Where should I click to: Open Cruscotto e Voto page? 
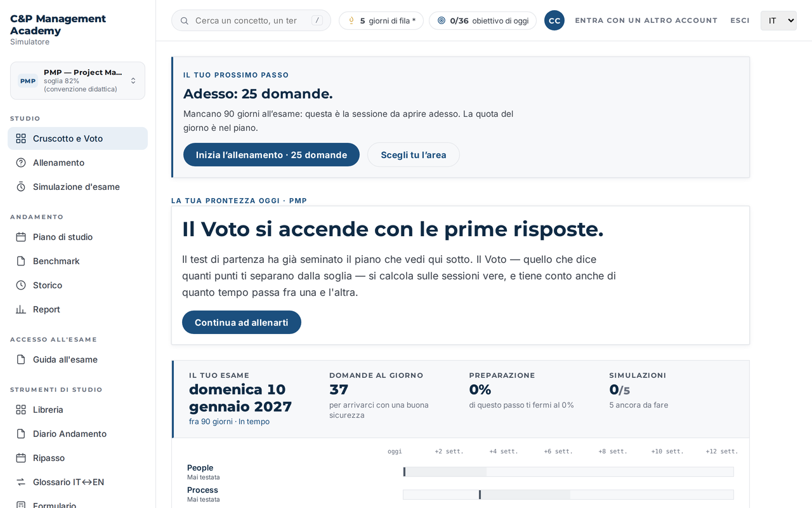77,138
